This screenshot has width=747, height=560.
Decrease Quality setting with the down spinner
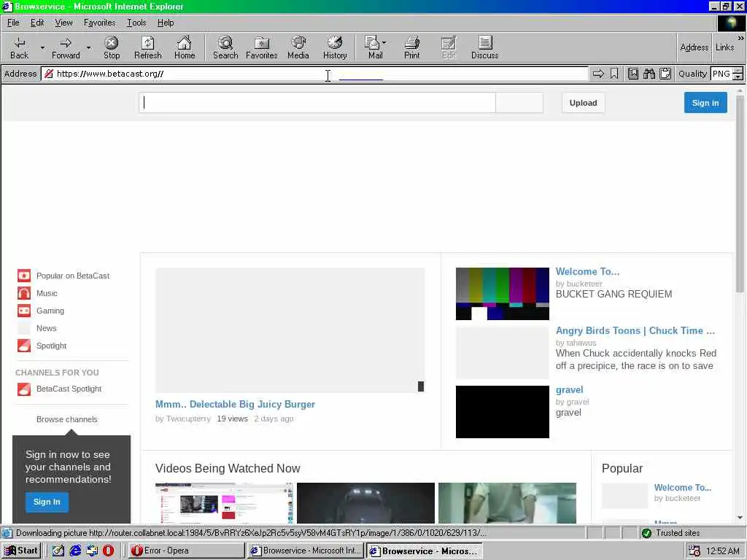(x=738, y=77)
